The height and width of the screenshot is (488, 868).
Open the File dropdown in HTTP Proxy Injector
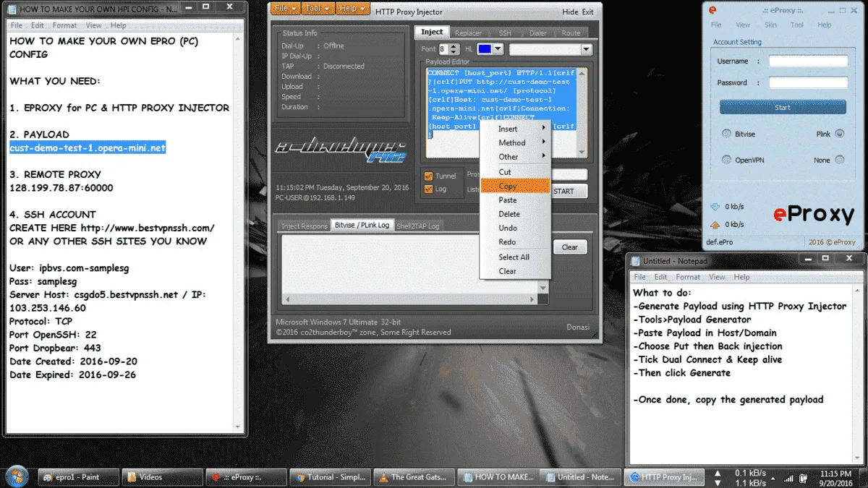(x=286, y=9)
